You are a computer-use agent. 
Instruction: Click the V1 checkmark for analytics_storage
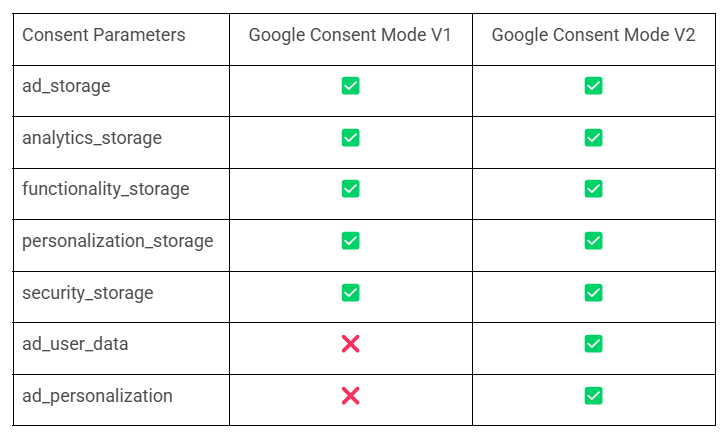pos(350,137)
